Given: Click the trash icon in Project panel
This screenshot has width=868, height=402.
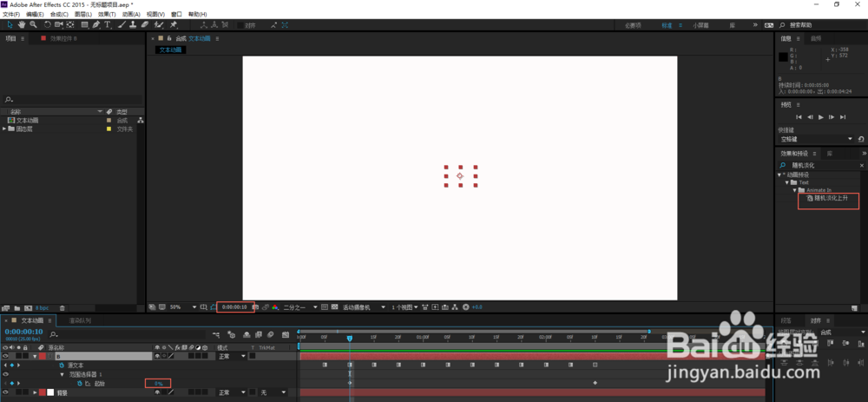Looking at the screenshot, I should [x=62, y=308].
